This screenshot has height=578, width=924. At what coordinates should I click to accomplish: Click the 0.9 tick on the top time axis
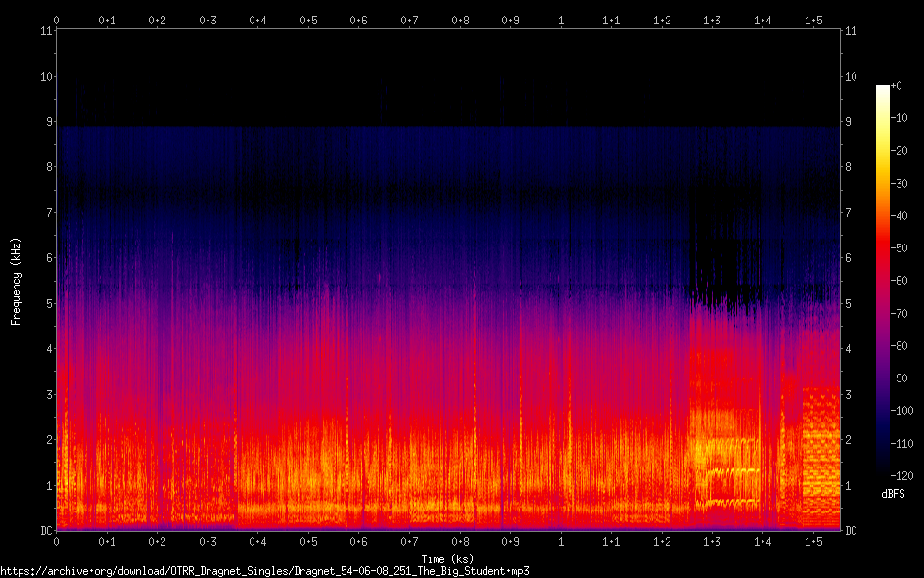coord(510,20)
